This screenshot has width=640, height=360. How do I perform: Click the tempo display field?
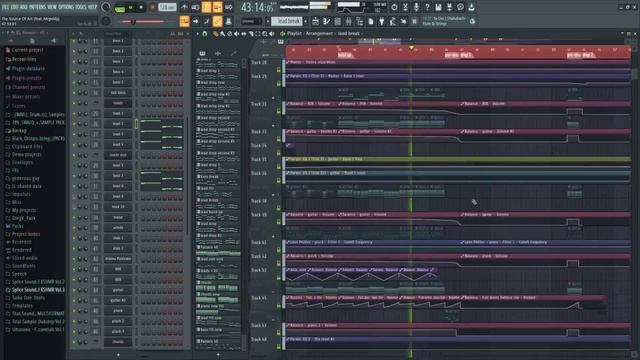coord(167,7)
